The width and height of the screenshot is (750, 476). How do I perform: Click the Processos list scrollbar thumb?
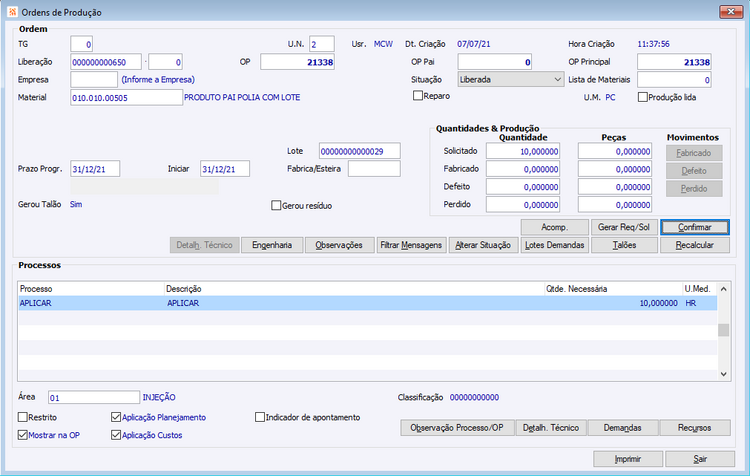[x=724, y=330]
